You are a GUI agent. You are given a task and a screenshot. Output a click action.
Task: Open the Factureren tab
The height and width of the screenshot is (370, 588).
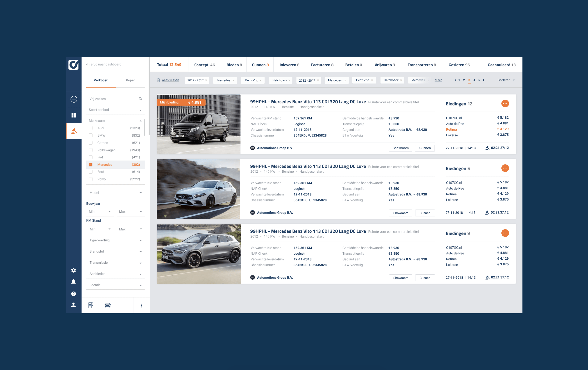coord(322,65)
